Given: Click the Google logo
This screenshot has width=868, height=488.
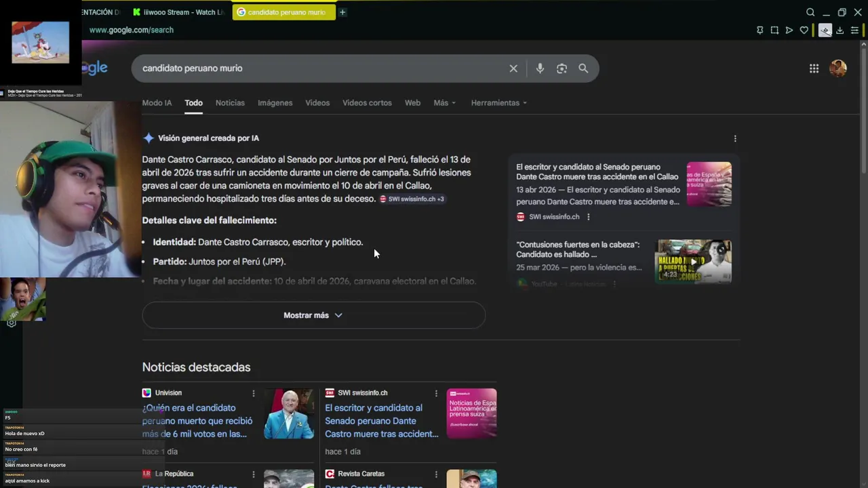Looking at the screenshot, I should [95, 68].
